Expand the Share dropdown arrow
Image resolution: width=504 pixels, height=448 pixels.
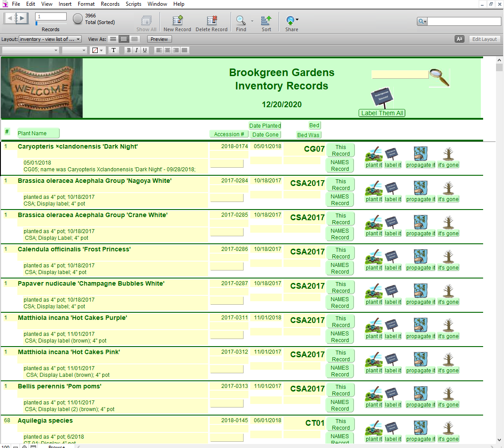(x=297, y=20)
